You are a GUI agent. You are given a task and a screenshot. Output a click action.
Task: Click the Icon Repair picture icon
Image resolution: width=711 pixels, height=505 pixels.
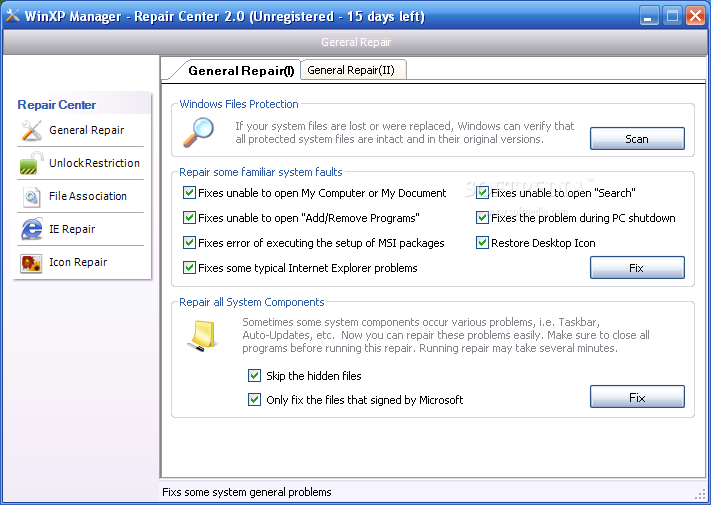[x=31, y=263]
